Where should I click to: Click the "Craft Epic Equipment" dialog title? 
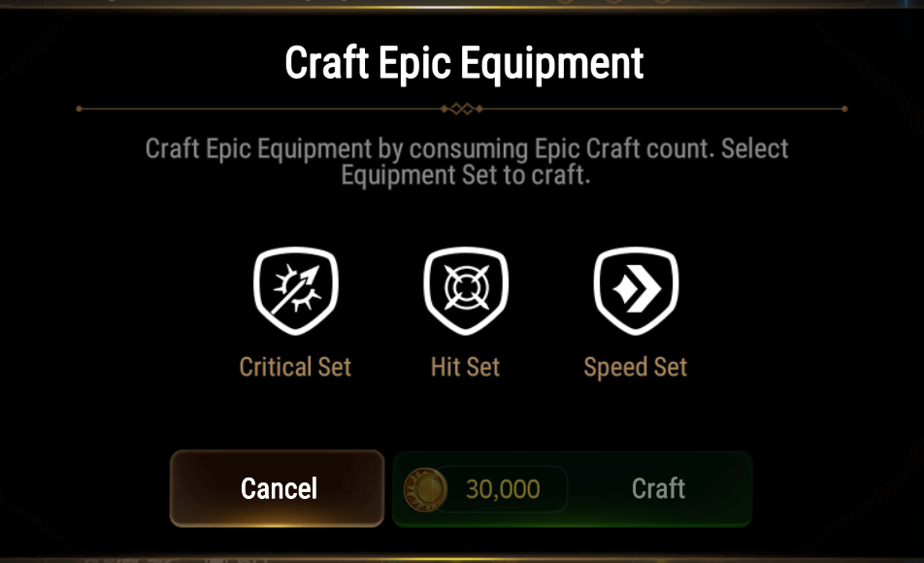tap(464, 62)
